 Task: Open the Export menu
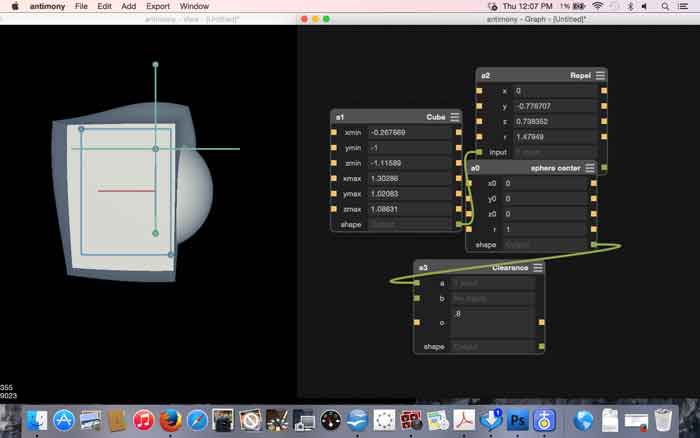click(158, 6)
